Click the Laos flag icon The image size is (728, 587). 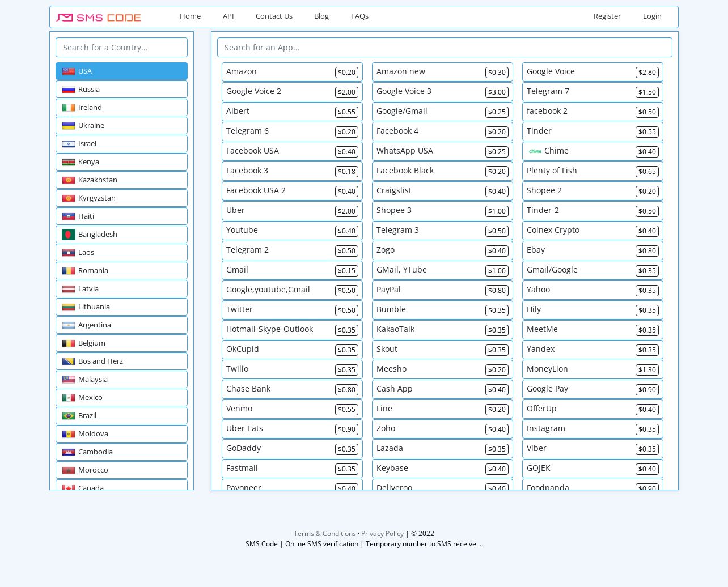69,253
